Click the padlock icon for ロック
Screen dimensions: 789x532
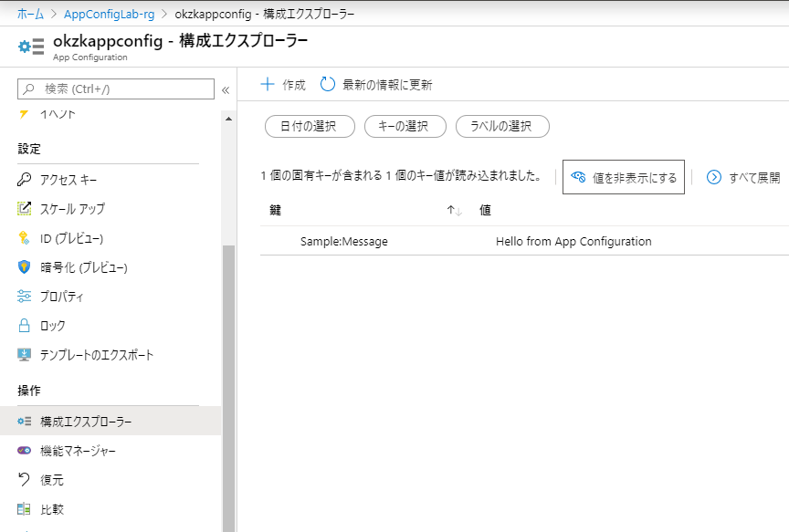pos(24,326)
